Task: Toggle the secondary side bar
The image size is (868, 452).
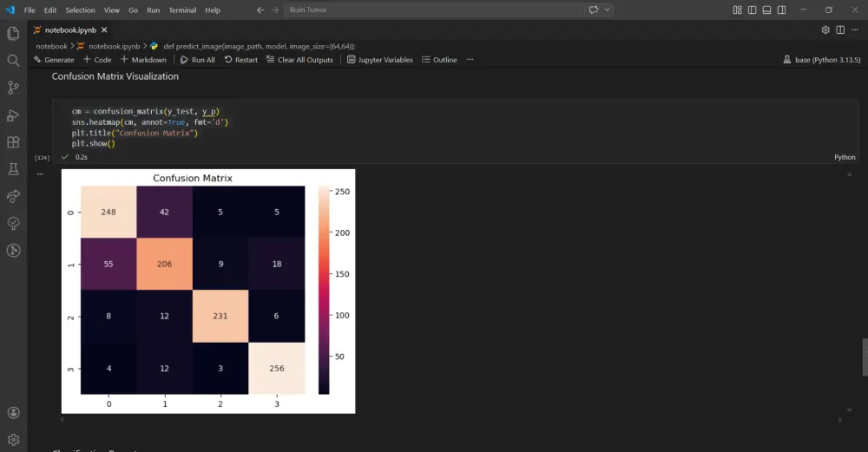Action: (x=782, y=10)
